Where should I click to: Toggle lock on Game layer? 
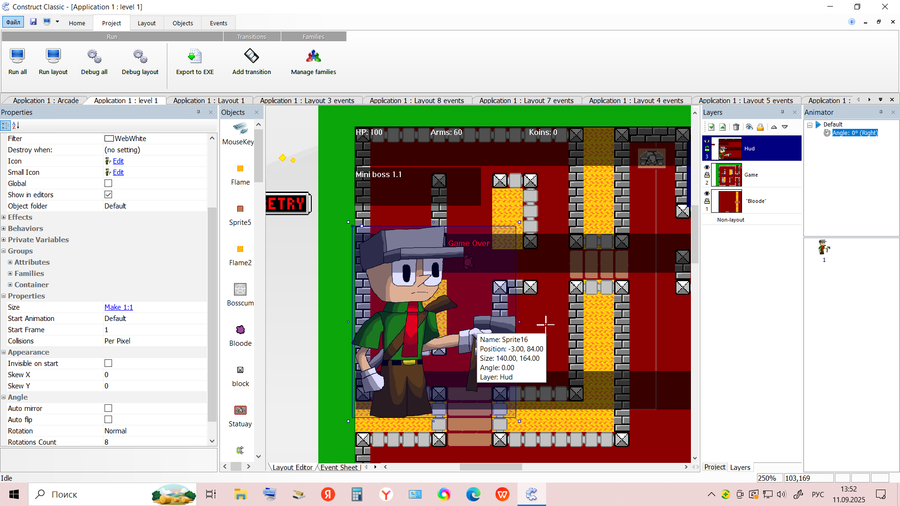point(707,176)
